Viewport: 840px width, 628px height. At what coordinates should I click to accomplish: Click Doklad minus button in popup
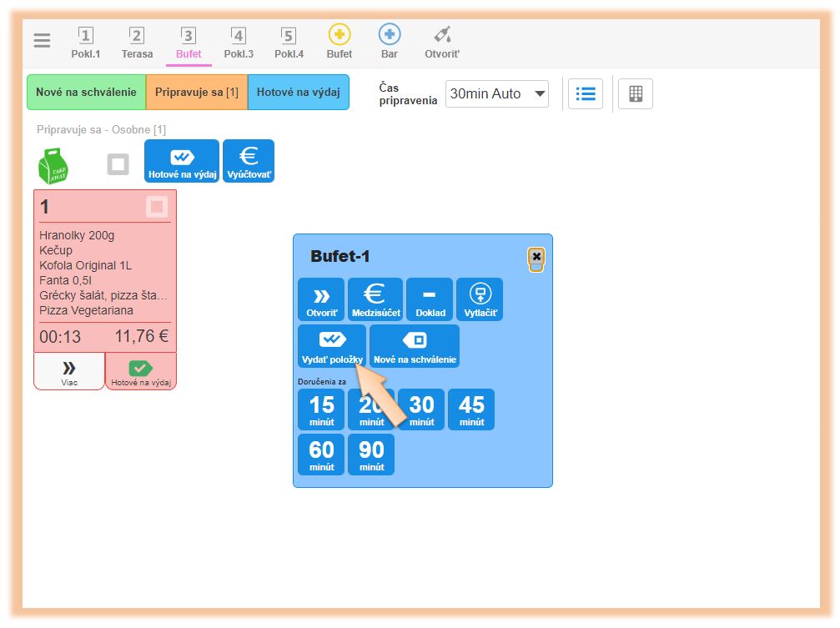click(x=430, y=299)
